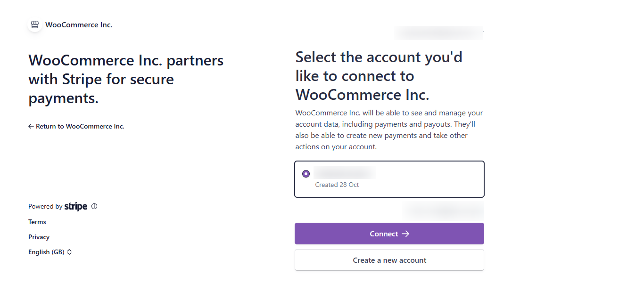644x299 pixels.
Task: Click the back arrow before Return to WooCommerce Inc.
Action: point(31,126)
